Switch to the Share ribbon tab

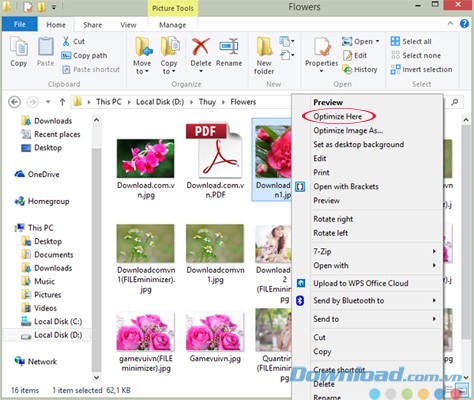tap(92, 25)
